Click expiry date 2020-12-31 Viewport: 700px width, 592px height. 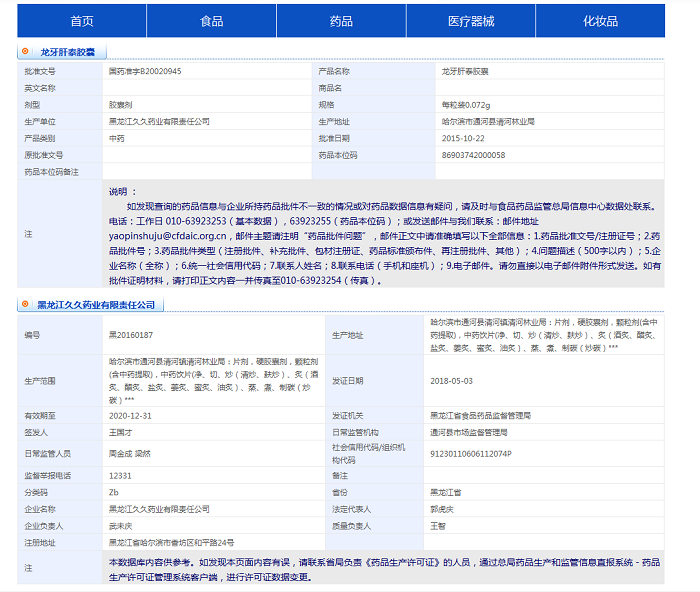coord(130,416)
